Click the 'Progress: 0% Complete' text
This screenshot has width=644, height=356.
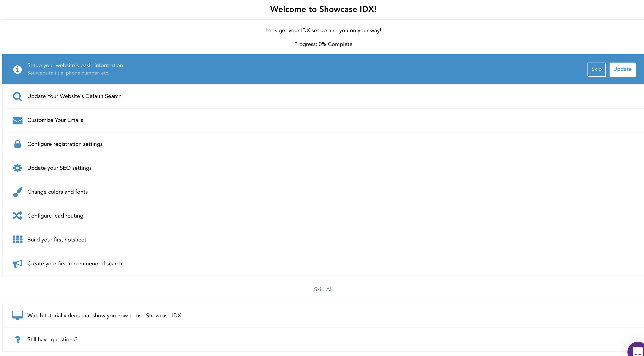(323, 44)
